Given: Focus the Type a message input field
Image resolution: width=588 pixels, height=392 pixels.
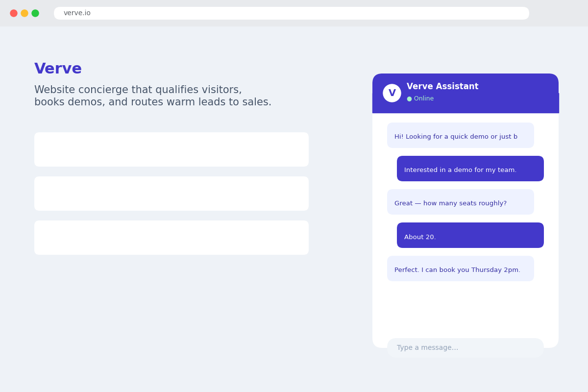Looking at the screenshot, I should (465, 348).
